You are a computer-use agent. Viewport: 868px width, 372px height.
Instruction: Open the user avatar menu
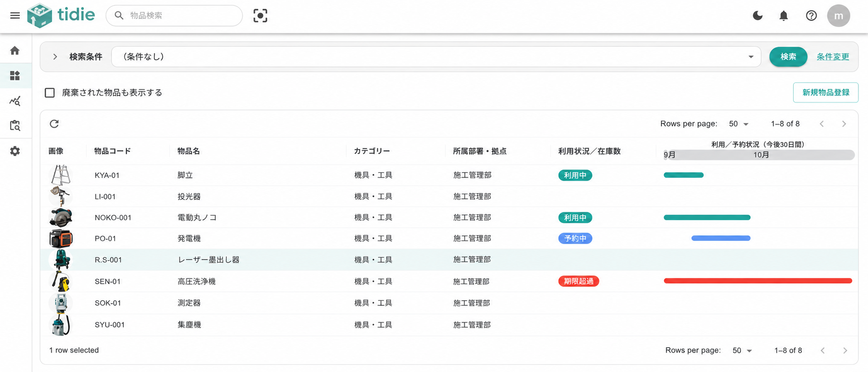[839, 16]
